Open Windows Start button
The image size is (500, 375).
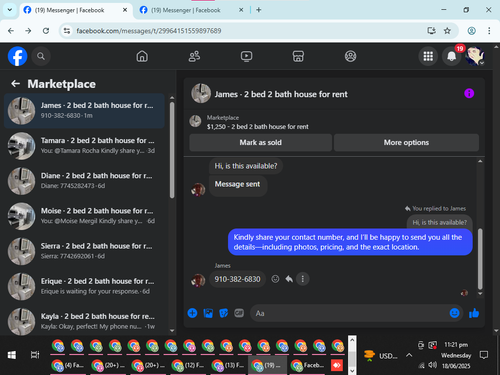point(12,355)
